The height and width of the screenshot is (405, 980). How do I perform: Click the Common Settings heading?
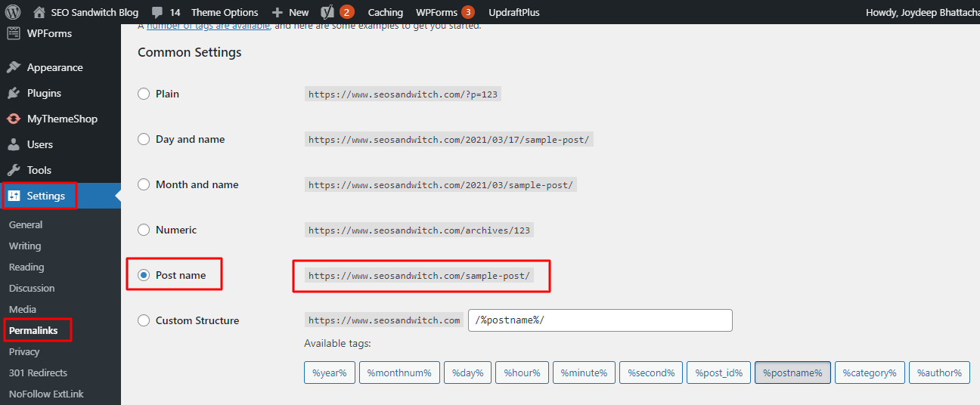(190, 52)
